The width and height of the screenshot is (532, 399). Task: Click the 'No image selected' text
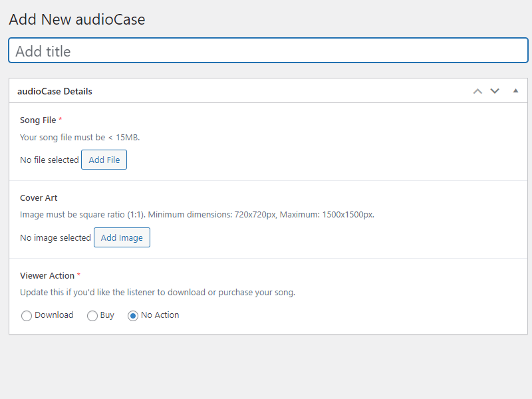[56, 237]
